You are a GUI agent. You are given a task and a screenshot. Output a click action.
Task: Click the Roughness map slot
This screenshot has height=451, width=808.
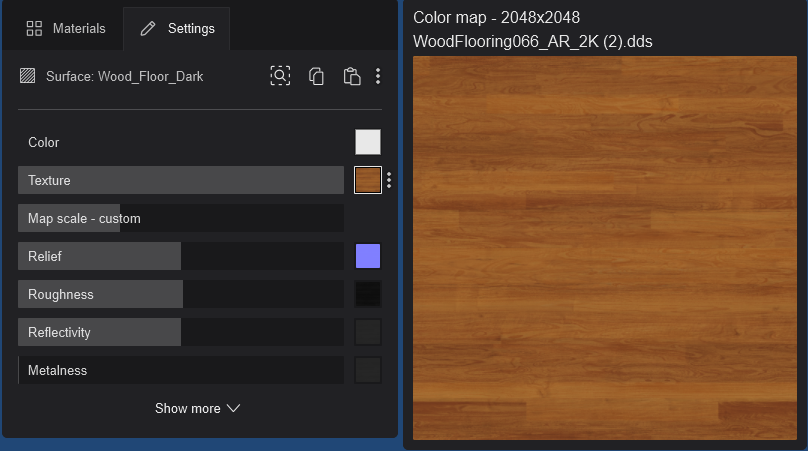coord(368,294)
